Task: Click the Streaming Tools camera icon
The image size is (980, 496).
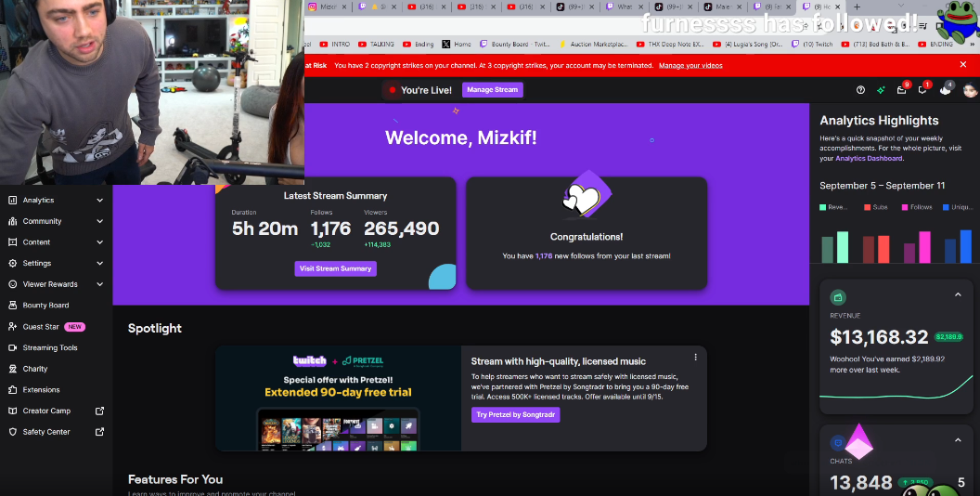Action: [x=13, y=347]
